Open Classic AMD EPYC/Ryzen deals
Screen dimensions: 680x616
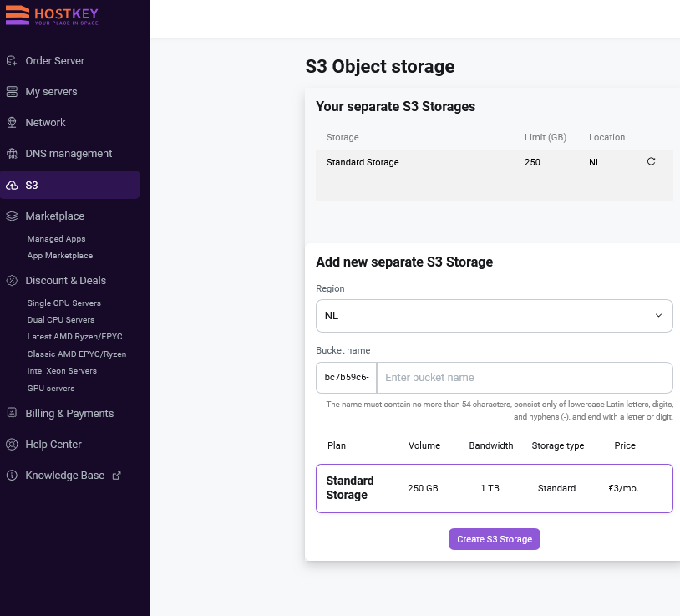coord(77,354)
